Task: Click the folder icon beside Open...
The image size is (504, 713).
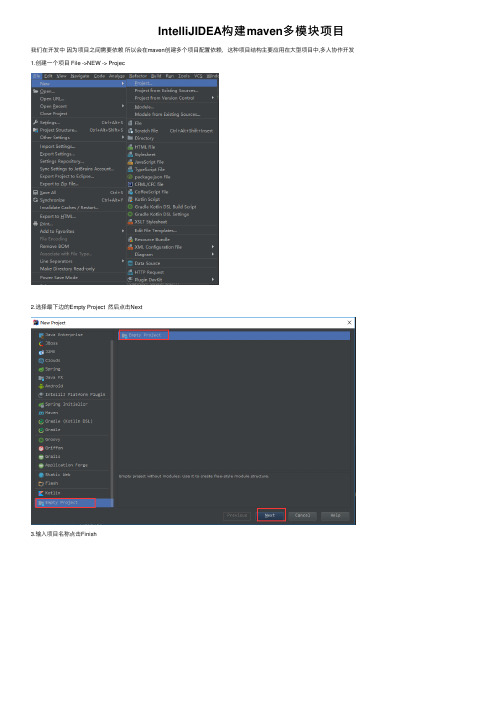Action: (35, 91)
